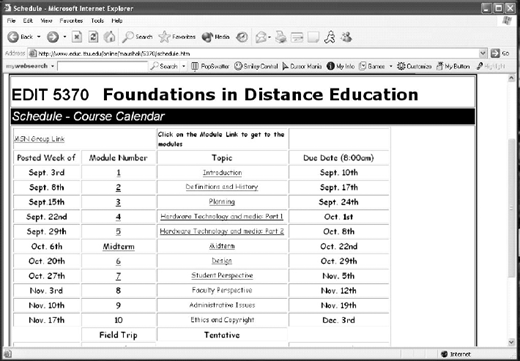Image resolution: width=520 pixels, height=361 pixels.
Task: Open the Edit menu
Action: pos(28,21)
